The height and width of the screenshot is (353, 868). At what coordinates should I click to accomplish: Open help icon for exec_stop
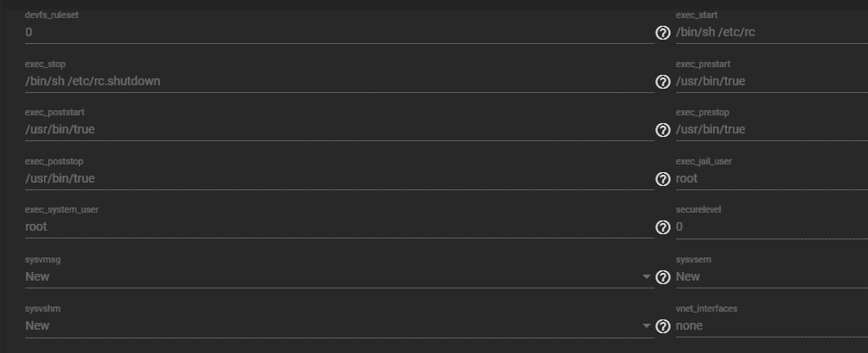663,82
